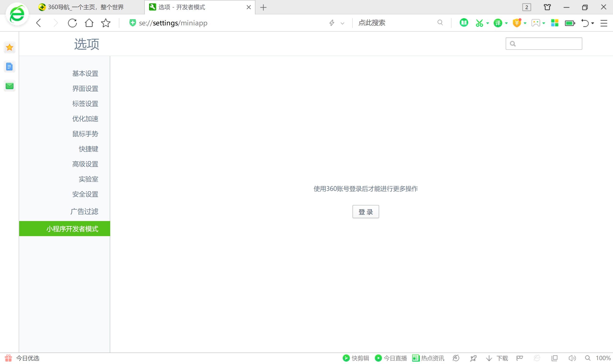Viewport: 613px width, 364px height.
Task: Select 标签设置 in the sidebar
Action: tap(85, 104)
